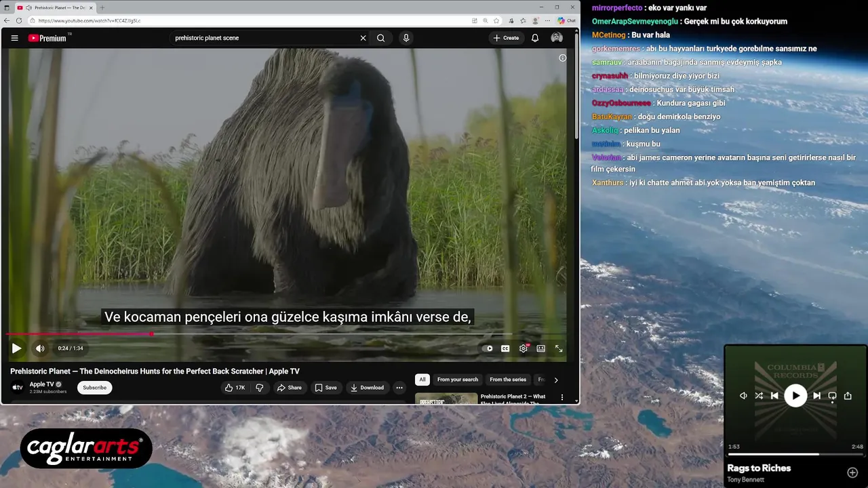868x488 pixels.
Task: Select the 'From the series' chip
Action: pyautogui.click(x=508, y=380)
